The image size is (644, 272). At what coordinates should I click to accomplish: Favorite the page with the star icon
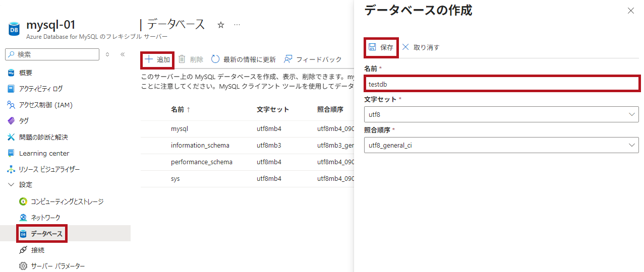click(220, 25)
